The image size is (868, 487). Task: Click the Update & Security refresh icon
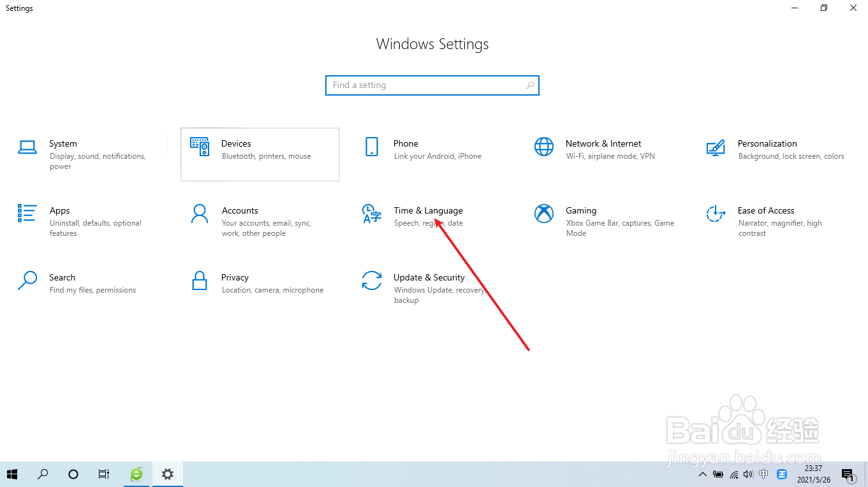[x=372, y=280]
